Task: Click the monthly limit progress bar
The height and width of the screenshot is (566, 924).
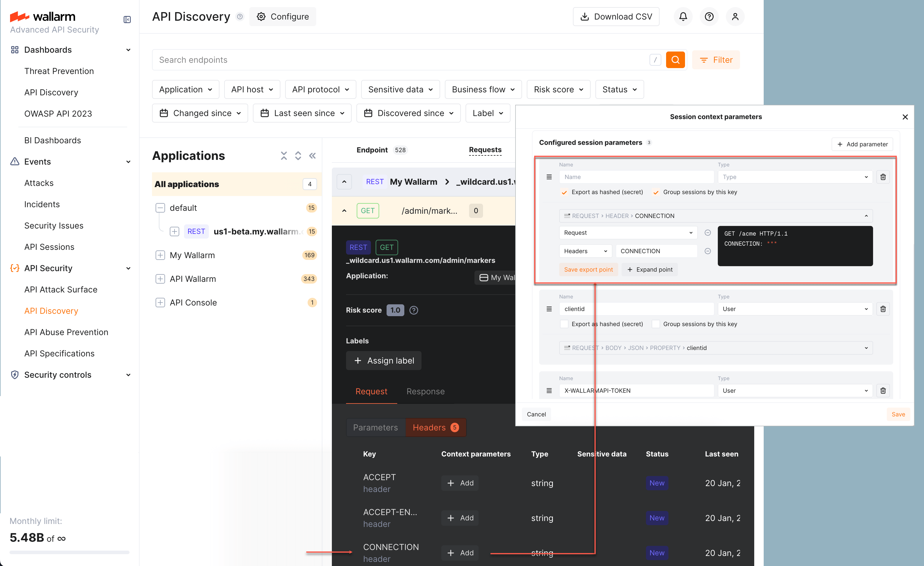Action: pos(70,552)
